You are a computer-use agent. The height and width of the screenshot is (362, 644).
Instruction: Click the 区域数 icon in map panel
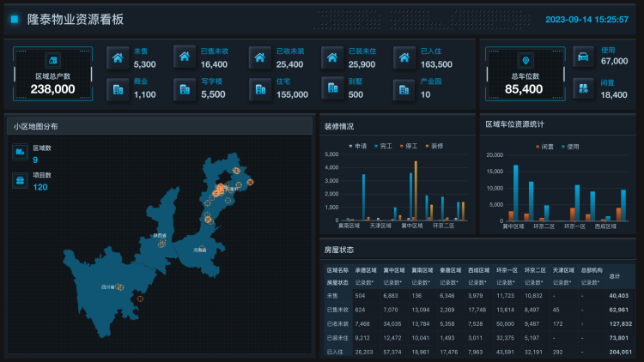click(20, 153)
